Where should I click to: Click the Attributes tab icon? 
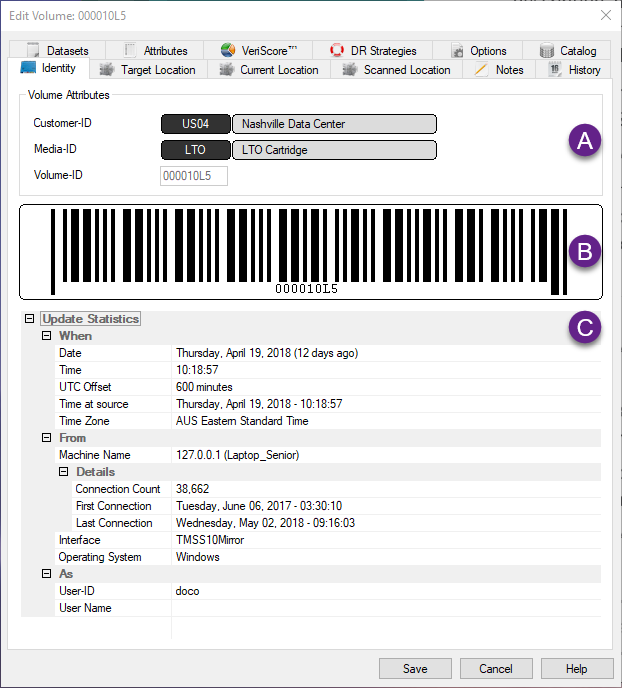(x=130, y=50)
